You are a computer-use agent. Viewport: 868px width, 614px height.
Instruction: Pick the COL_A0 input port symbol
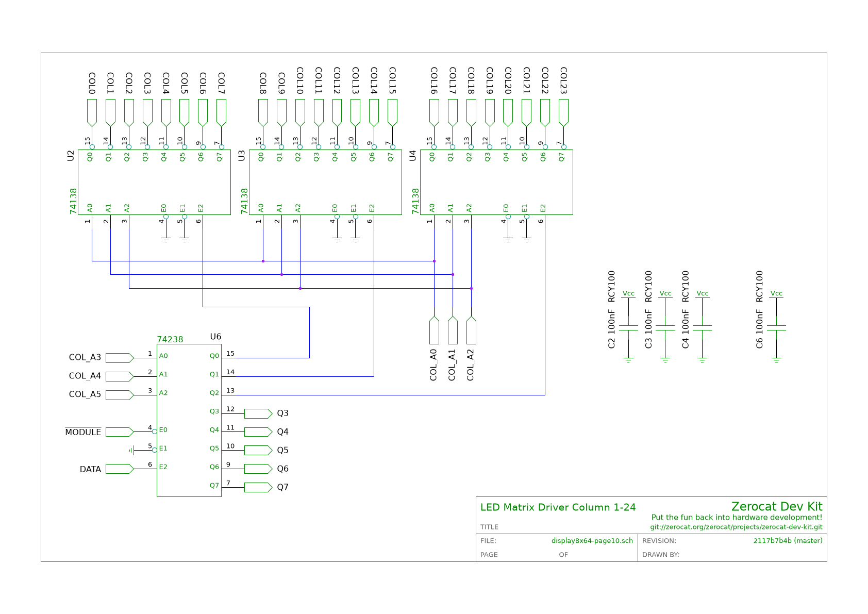434,330
